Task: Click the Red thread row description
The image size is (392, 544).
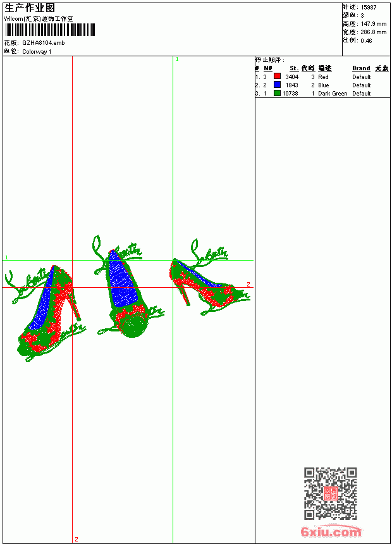Action: point(323,77)
